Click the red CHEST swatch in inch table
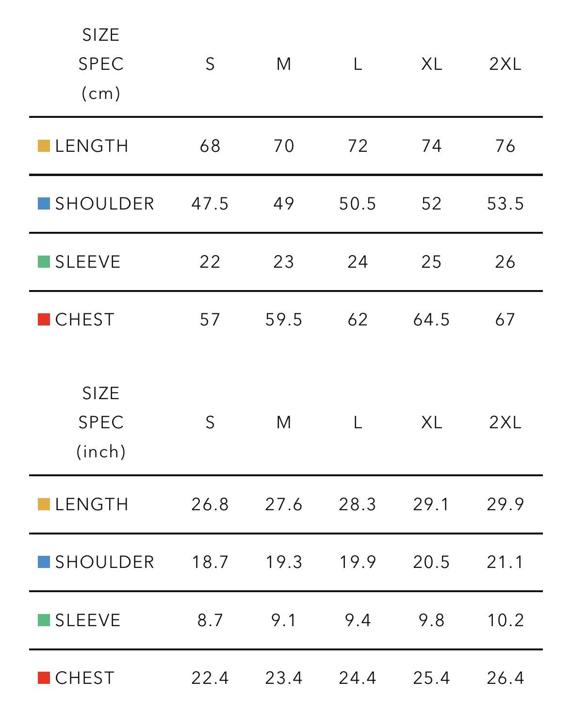572x728 pixels. pyautogui.click(x=44, y=678)
